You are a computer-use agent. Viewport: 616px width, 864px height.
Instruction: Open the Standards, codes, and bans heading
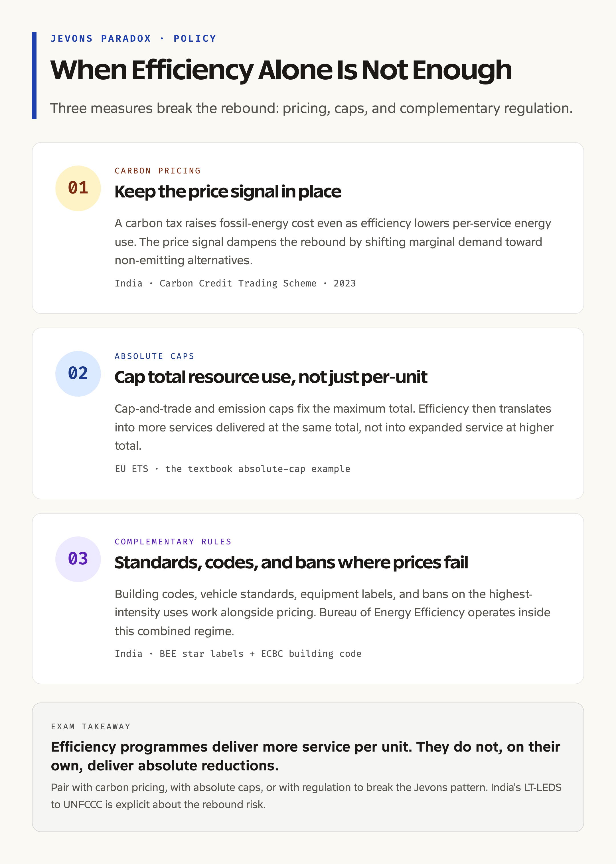(291, 563)
